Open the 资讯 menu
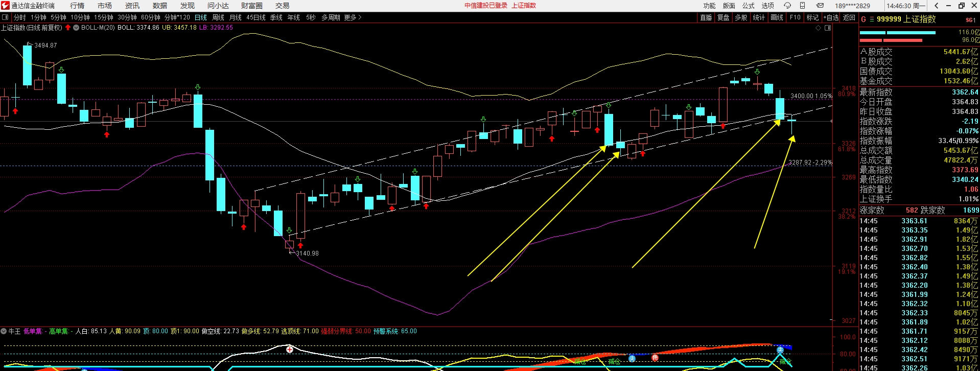The width and height of the screenshot is (980, 371). click(132, 6)
